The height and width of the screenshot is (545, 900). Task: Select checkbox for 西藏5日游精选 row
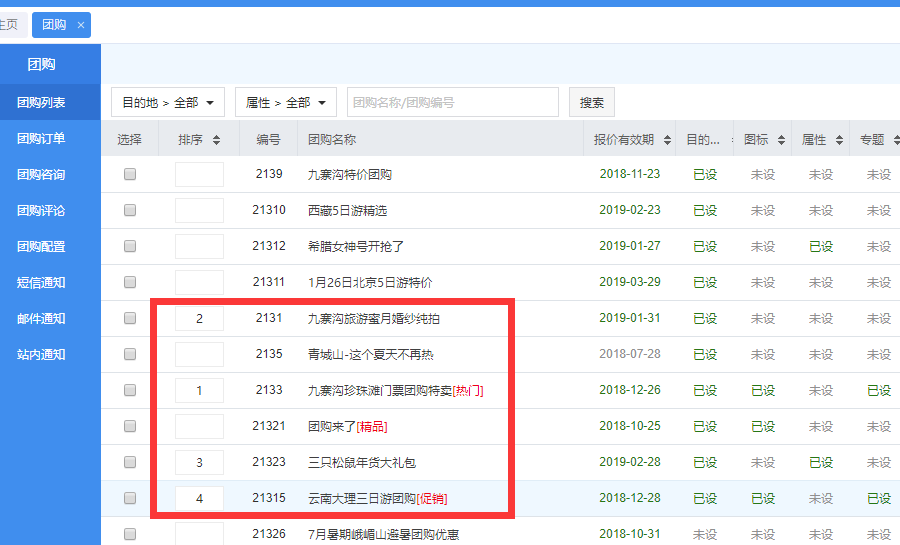coord(130,210)
